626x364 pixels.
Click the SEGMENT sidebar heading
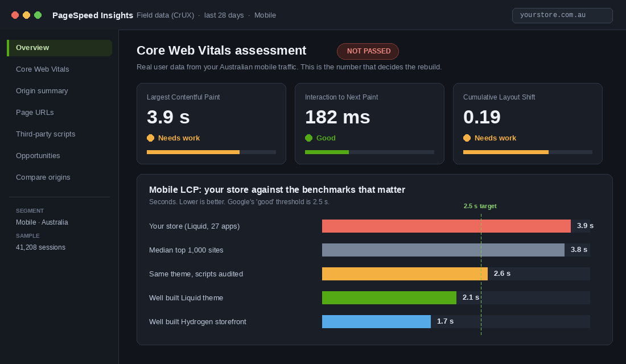[x=30, y=211]
